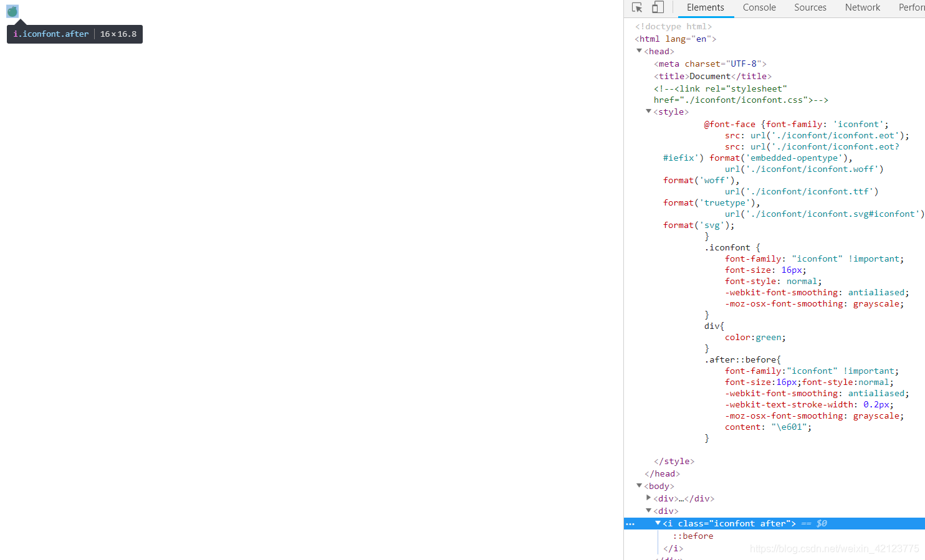Click the .iconfont { selector line
This screenshot has height=560, width=925.
click(732, 247)
